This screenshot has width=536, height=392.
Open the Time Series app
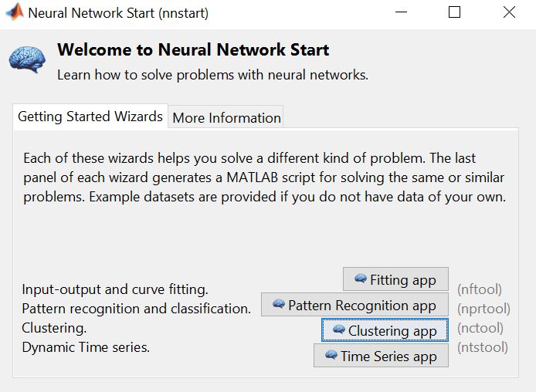381,356
